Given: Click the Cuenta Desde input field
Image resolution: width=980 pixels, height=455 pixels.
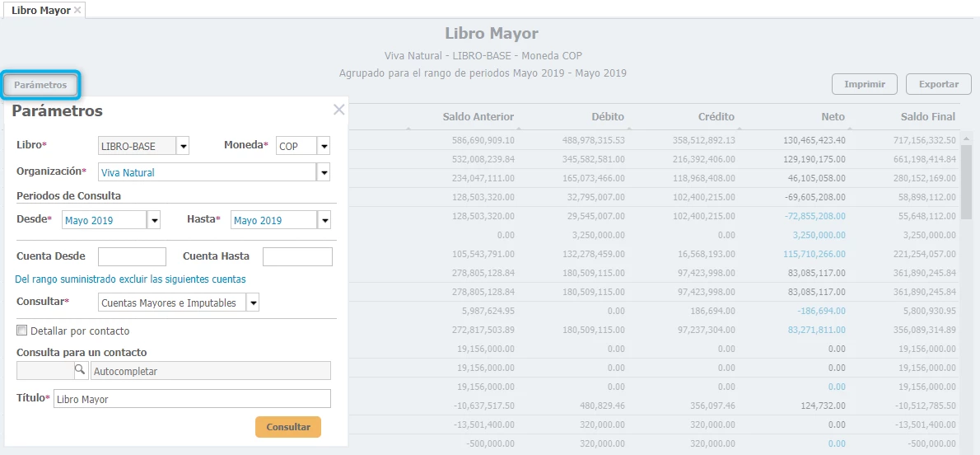Looking at the screenshot, I should click(132, 256).
